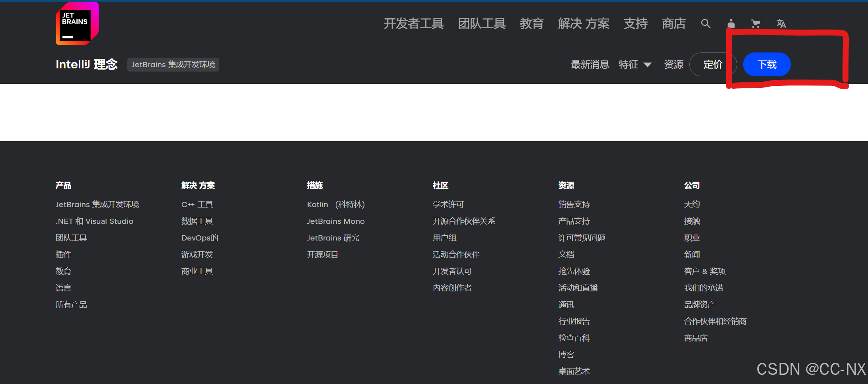
Task: Open footer 接触 link
Action: point(692,221)
